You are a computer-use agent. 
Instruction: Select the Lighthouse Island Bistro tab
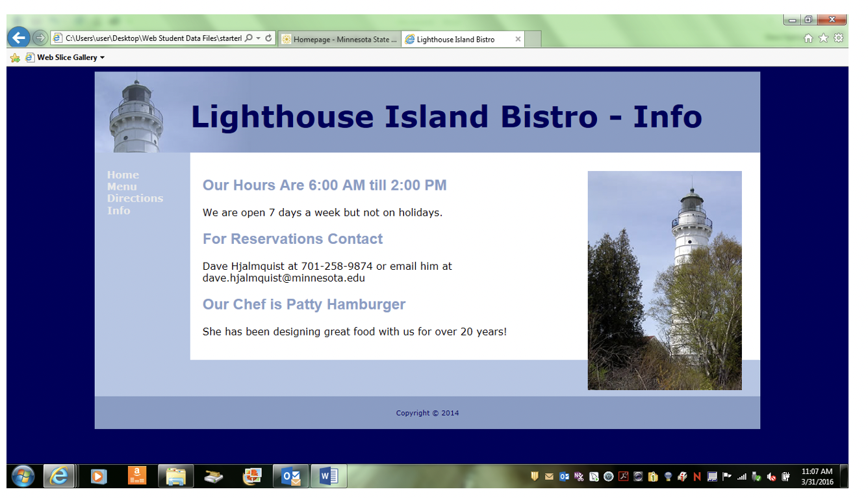pyautogui.click(x=456, y=39)
